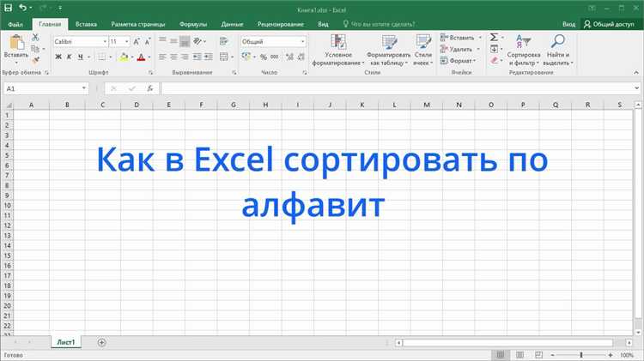Apply the red font color A
This screenshot has height=361, width=644.
pos(142,57)
